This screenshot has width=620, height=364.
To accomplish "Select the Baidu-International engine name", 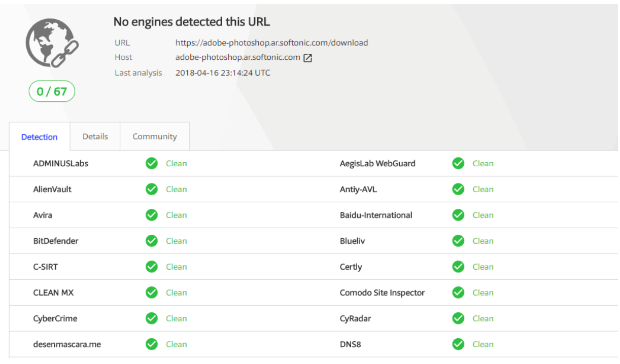I will [x=376, y=215].
